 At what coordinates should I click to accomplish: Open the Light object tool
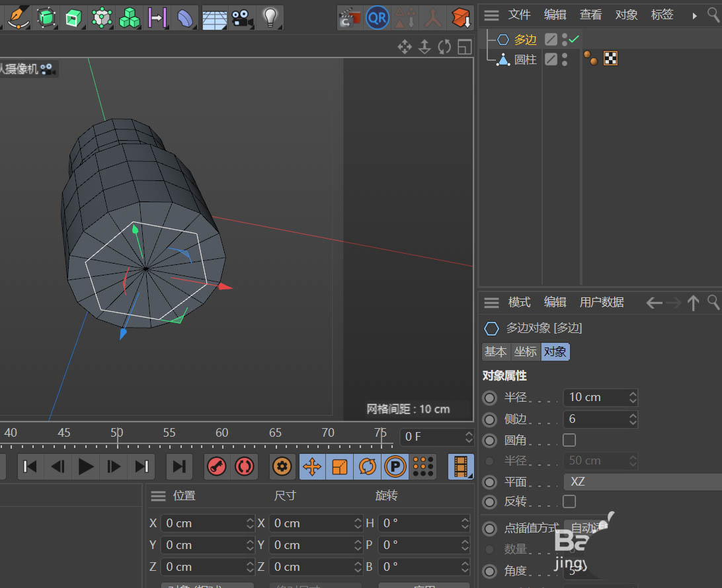click(269, 18)
